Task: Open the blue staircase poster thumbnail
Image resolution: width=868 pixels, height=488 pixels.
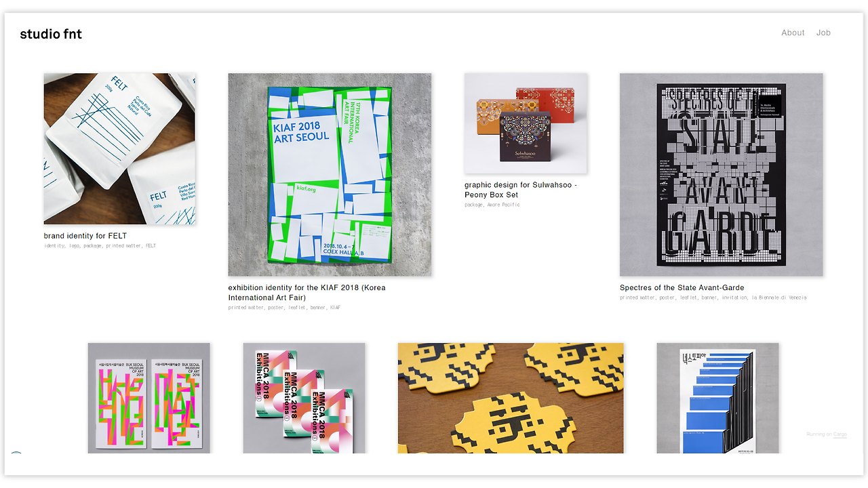Action: tap(717, 398)
